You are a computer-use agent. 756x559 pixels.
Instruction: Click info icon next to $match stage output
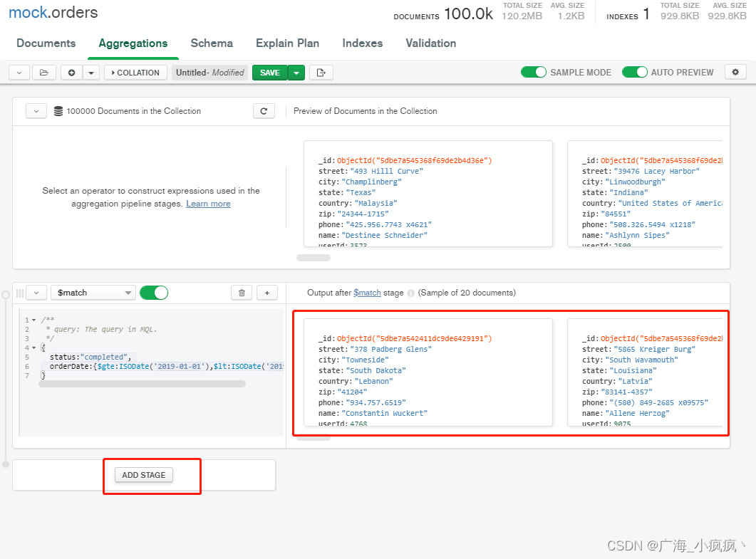click(x=411, y=293)
